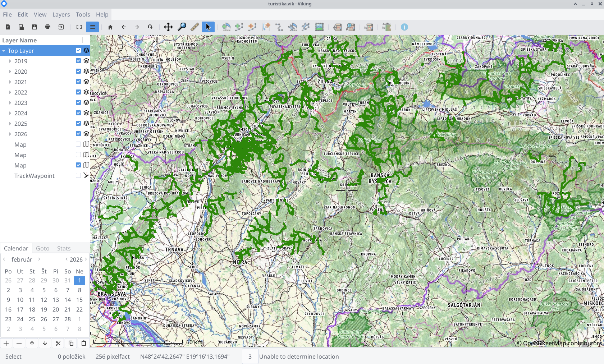The width and height of the screenshot is (604, 364).
Task: Open the blue info icon
Action: [404, 27]
